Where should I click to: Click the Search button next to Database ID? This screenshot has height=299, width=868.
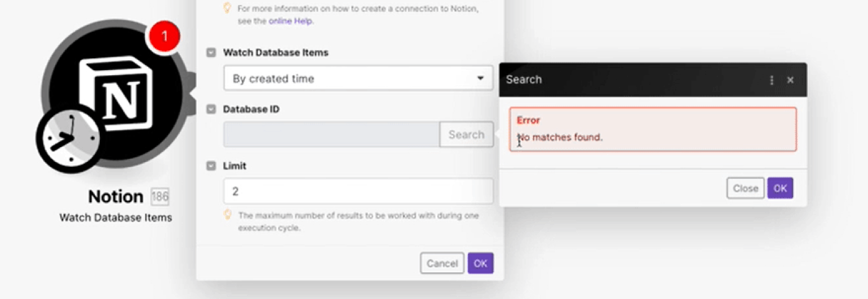pyautogui.click(x=466, y=135)
